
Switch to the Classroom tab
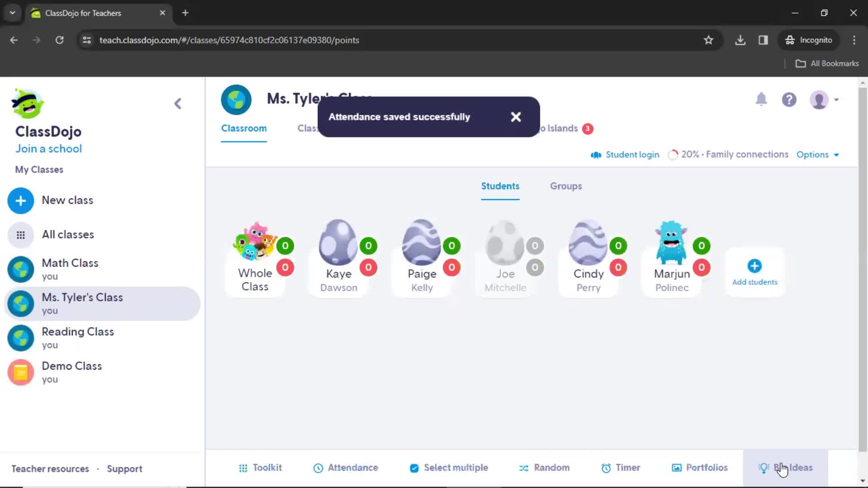coord(244,128)
